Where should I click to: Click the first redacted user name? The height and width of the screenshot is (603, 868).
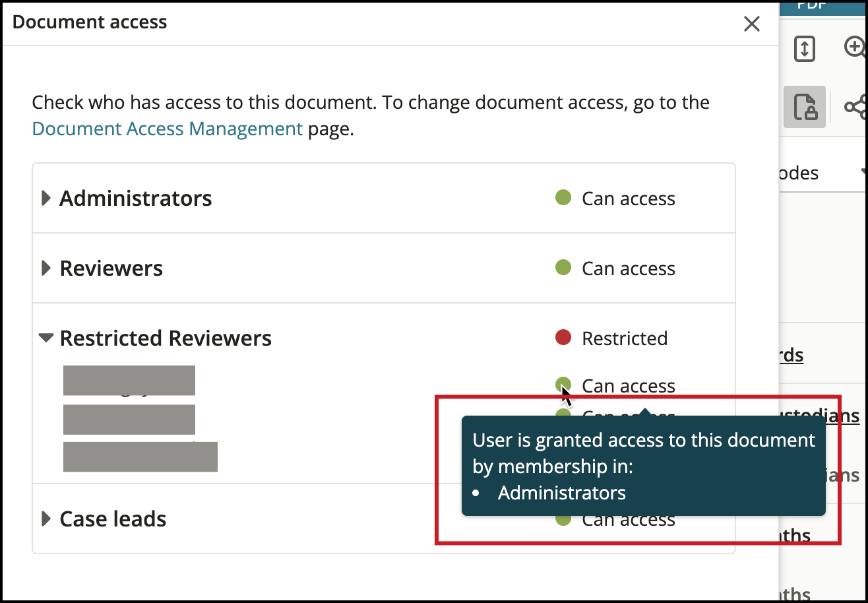pos(129,380)
